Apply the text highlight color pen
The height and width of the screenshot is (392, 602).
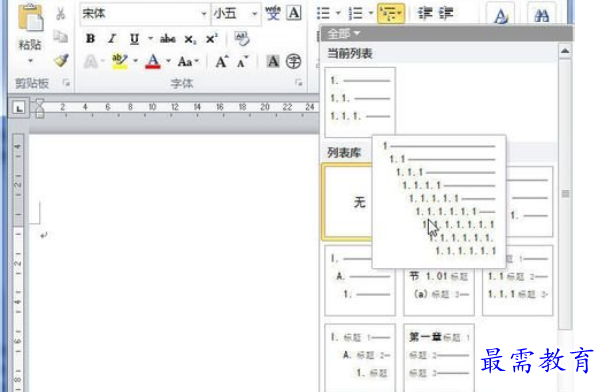point(119,61)
